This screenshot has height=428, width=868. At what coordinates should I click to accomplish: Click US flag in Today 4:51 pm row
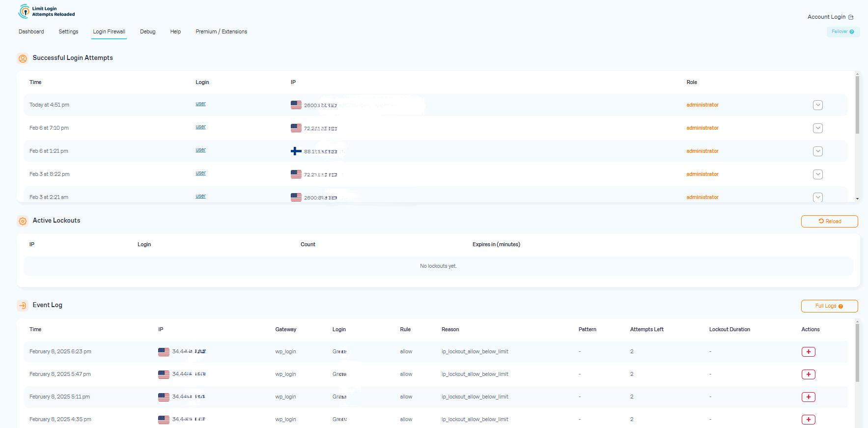[x=296, y=105]
